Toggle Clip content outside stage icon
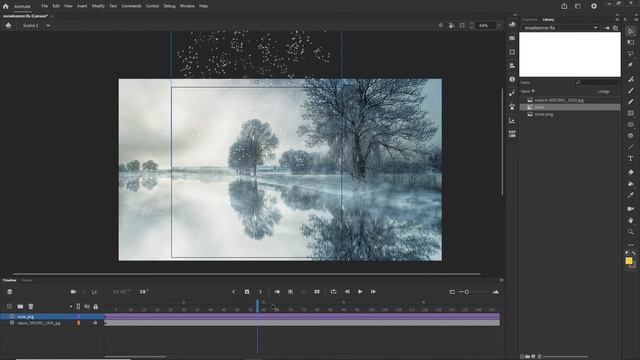The width and height of the screenshot is (640, 360). pos(462,25)
